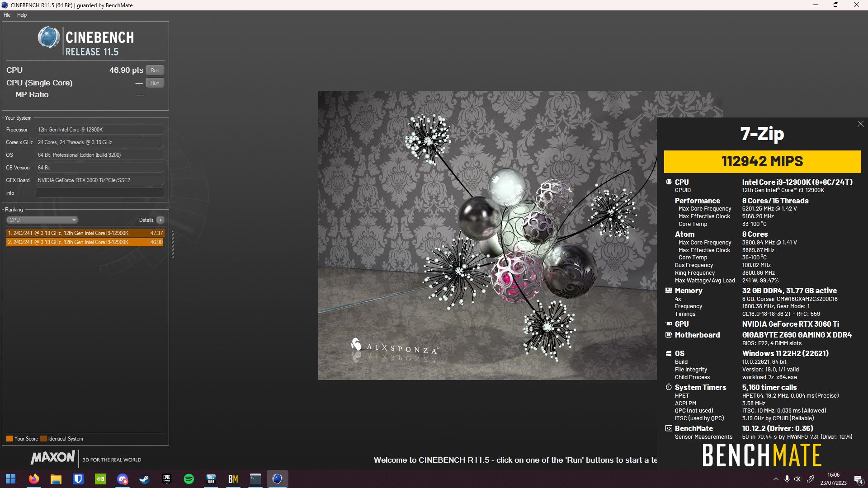The image size is (868, 488).
Task: Open Spotify from the taskbar
Action: (x=189, y=479)
